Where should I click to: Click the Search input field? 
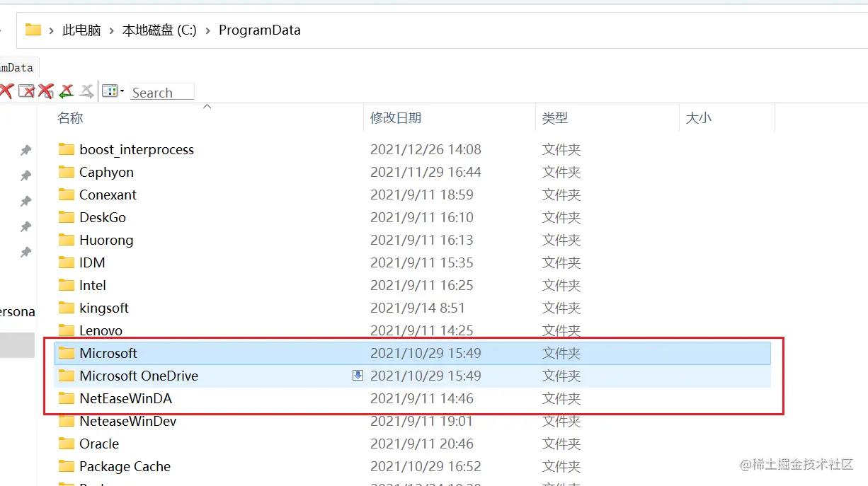162,92
